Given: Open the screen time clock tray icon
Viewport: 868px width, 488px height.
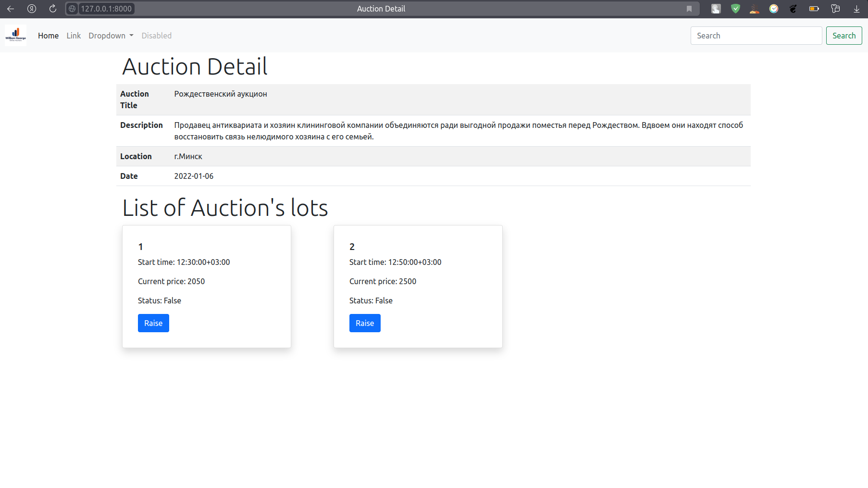Looking at the screenshot, I should click(774, 8).
